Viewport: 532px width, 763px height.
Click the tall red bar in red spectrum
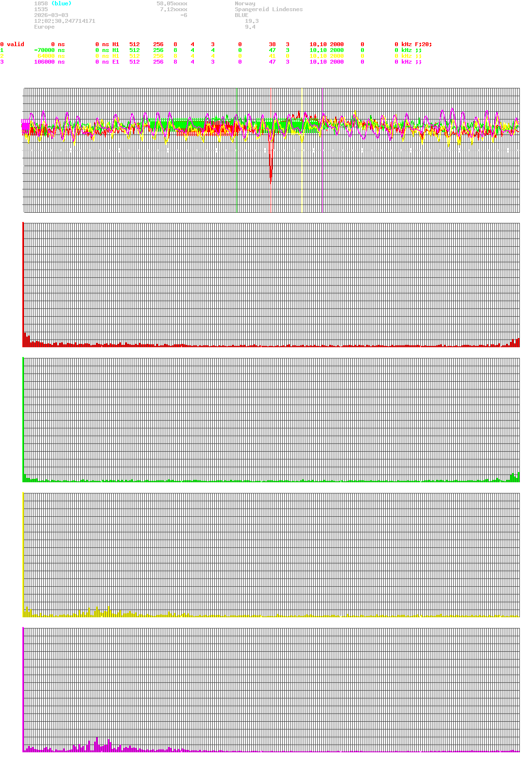(x=23, y=285)
